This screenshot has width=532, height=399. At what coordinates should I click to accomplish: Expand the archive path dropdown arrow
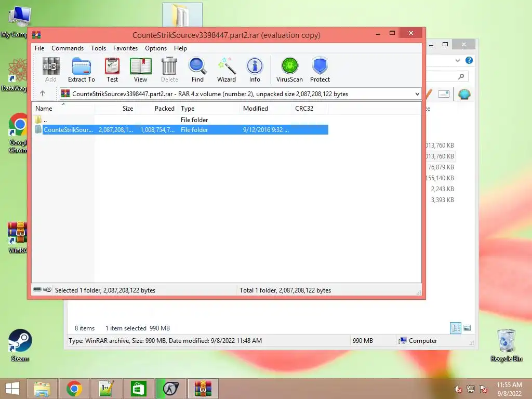(417, 94)
